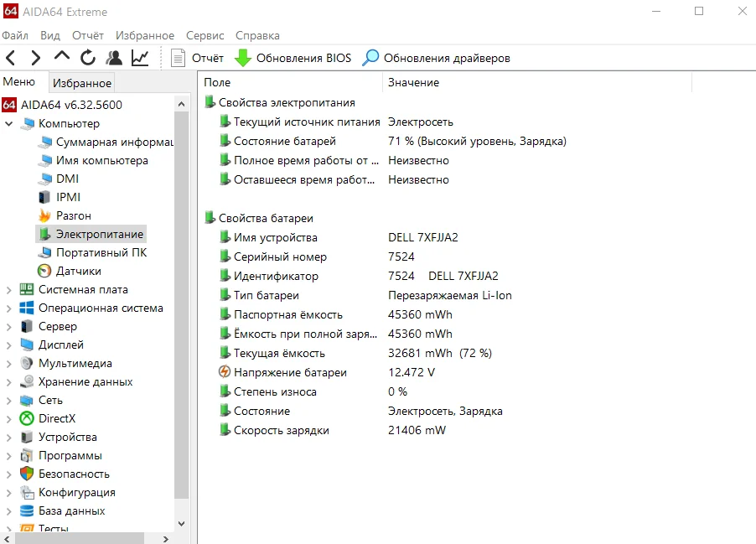Click the Системная плата icon
Image resolution: width=756 pixels, height=544 pixels.
point(27,289)
